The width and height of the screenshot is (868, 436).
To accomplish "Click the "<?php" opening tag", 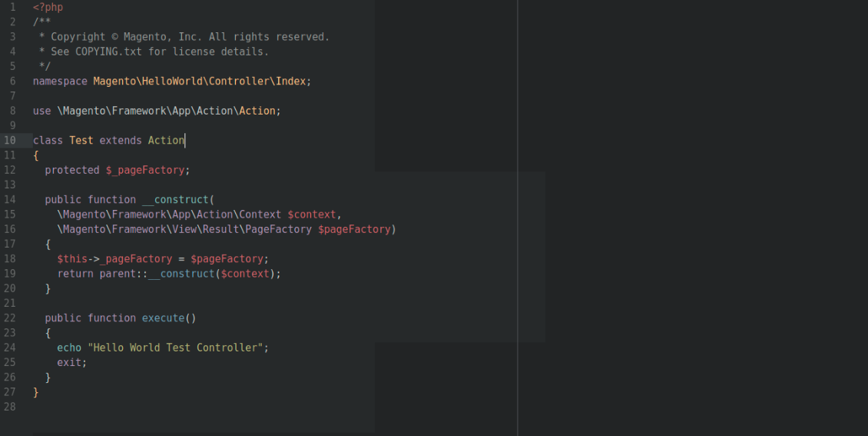I will (x=48, y=7).
